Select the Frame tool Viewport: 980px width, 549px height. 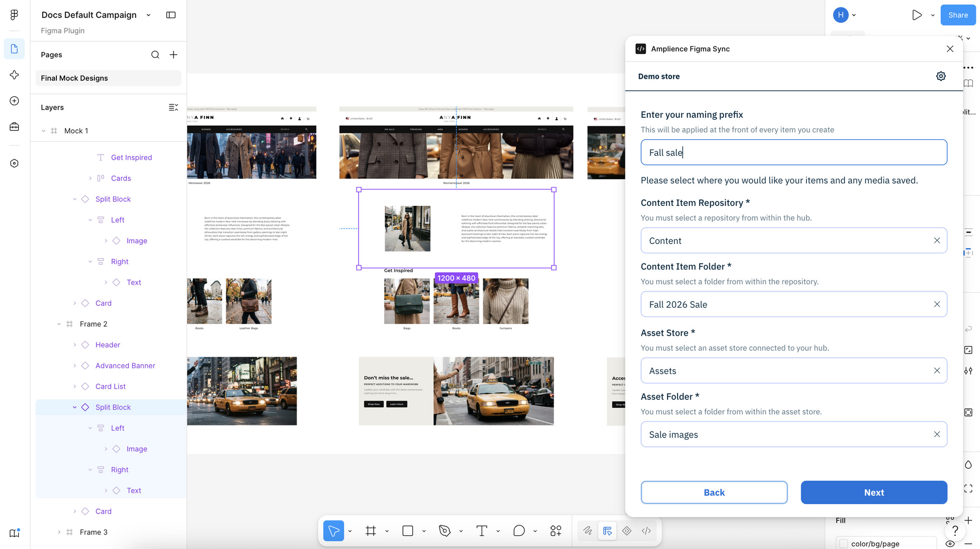[x=371, y=531]
